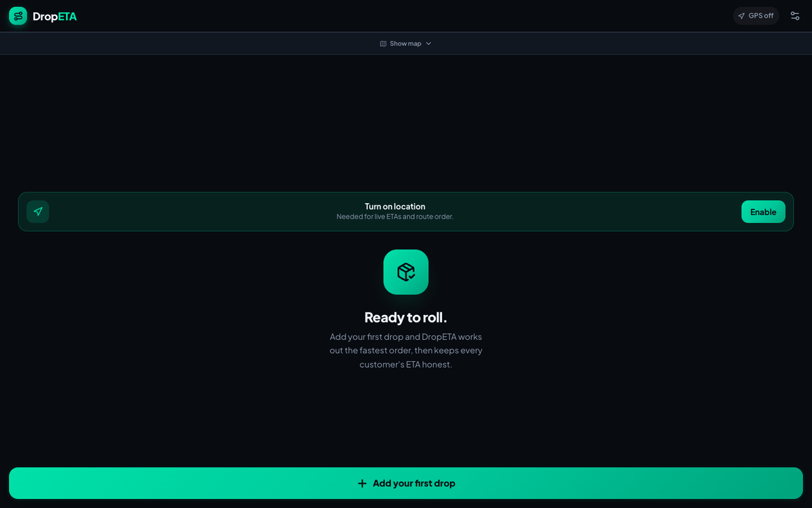
Task: Click the "Add your first drop and DropETA works" paragraph
Action: (x=406, y=351)
